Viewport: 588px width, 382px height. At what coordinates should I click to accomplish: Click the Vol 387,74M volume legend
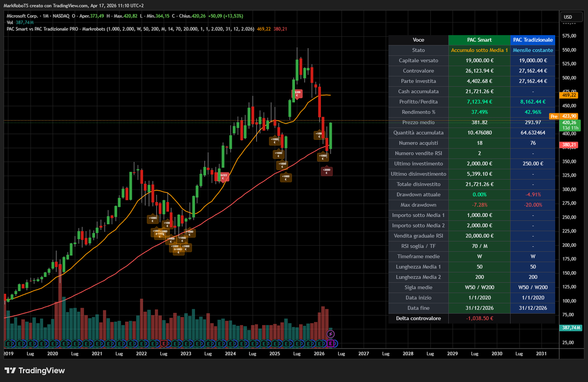pyautogui.click(x=20, y=23)
